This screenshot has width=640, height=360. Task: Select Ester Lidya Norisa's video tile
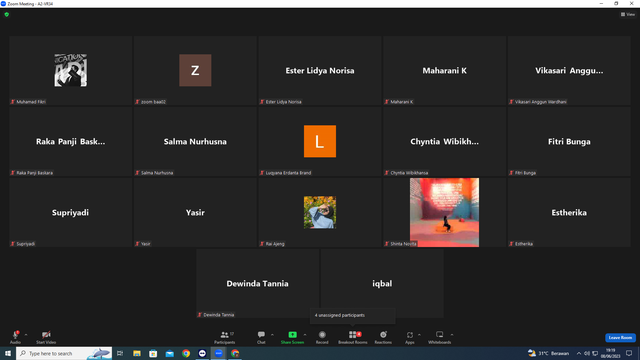[x=320, y=71]
